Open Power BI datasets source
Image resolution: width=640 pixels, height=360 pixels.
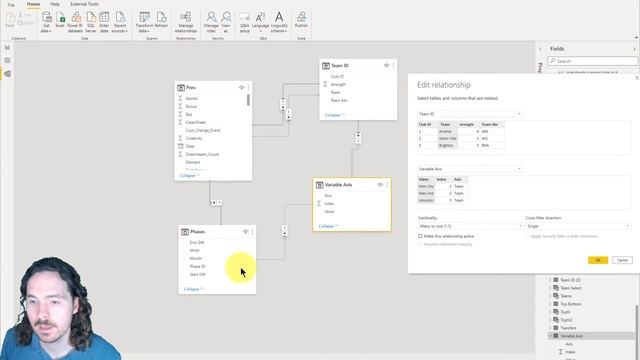[x=75, y=22]
